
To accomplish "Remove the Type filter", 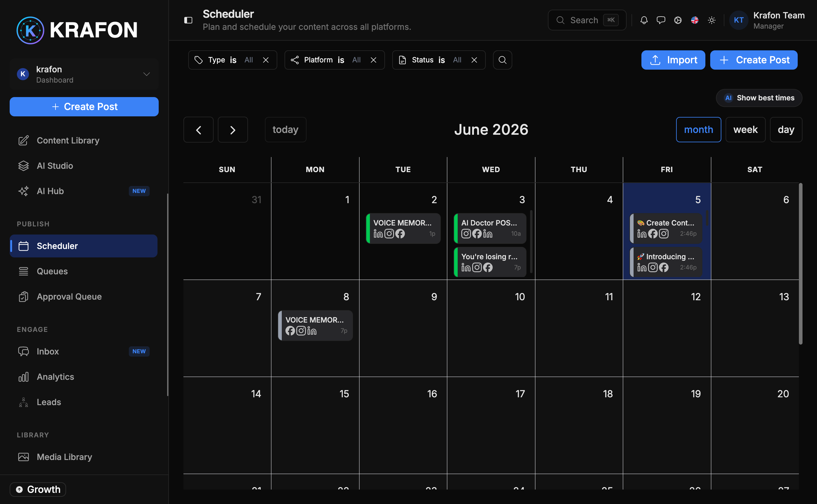I will (x=265, y=60).
